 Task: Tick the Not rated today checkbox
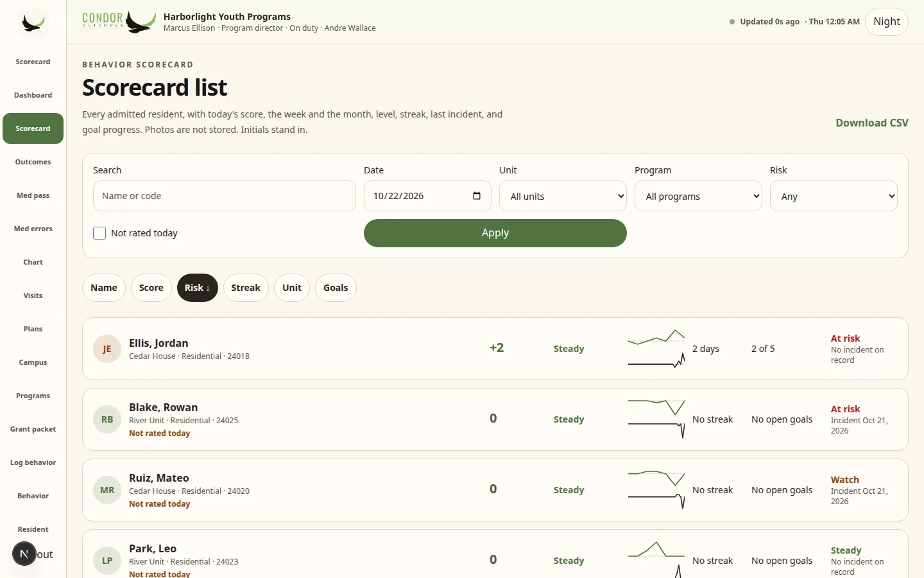[99, 233]
